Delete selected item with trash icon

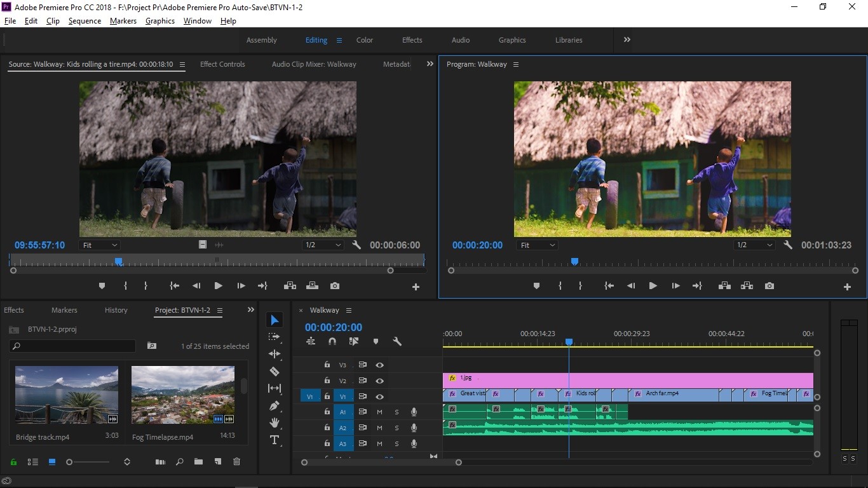click(x=237, y=462)
